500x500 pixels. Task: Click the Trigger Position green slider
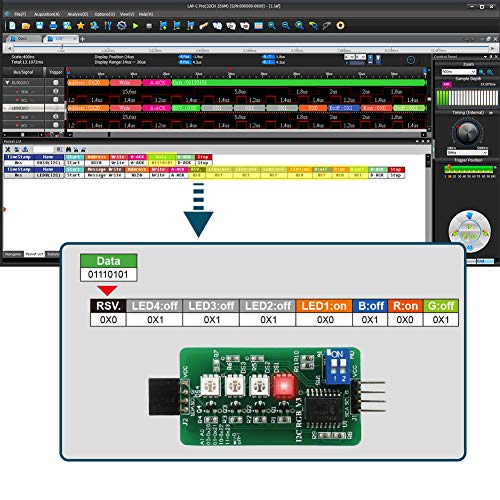click(x=470, y=169)
